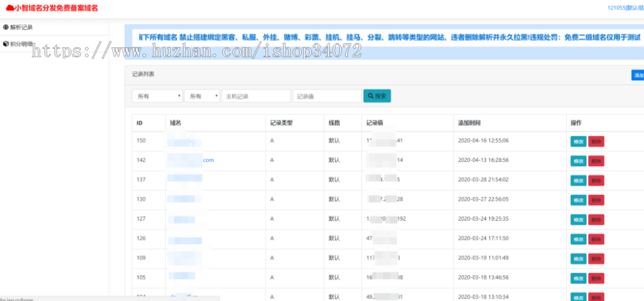
Task: Select timestamp 2020-03-24 19:25:35
Action: tap(484, 219)
